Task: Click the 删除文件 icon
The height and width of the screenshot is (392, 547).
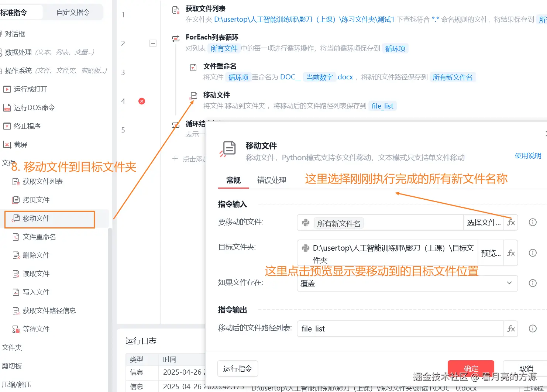Action: [x=16, y=255]
